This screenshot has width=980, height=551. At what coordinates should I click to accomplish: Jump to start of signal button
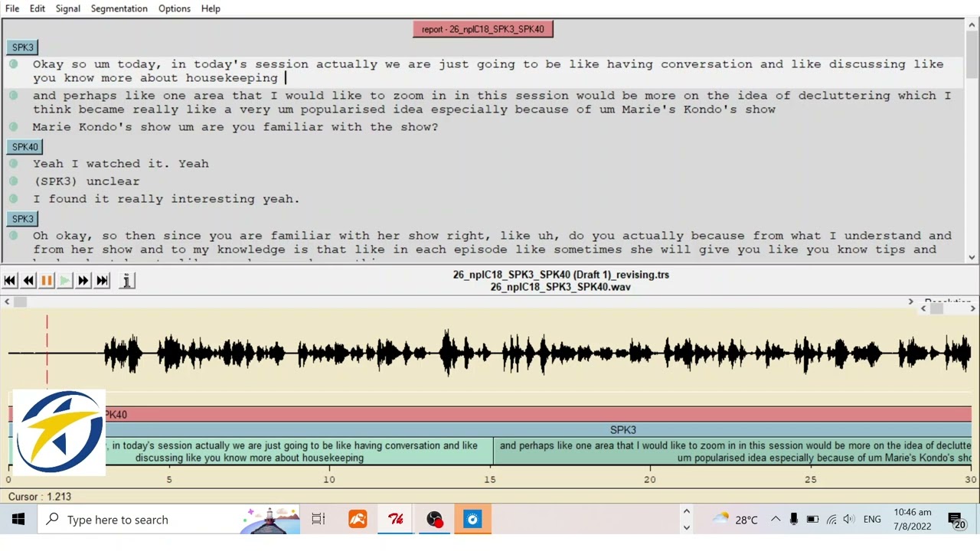tap(10, 281)
